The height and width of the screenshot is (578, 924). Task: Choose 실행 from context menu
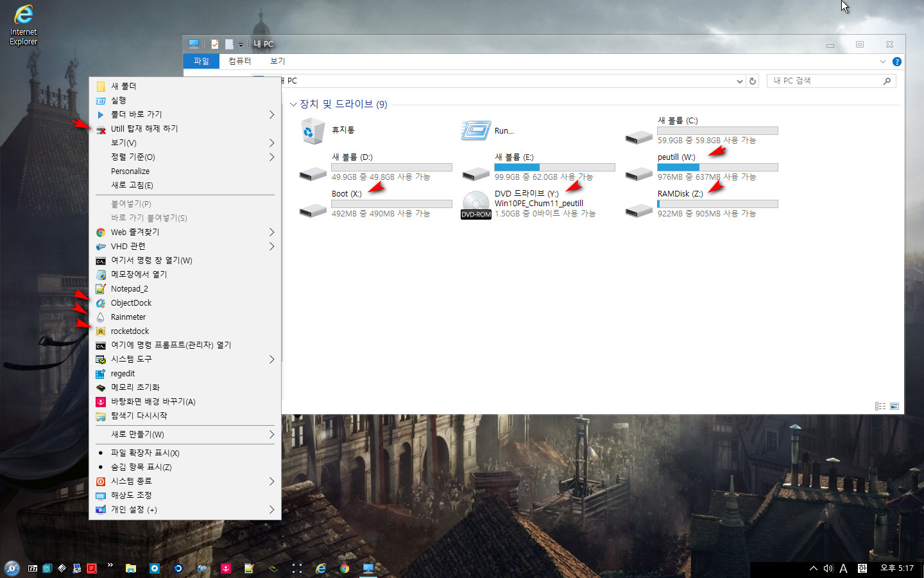[185, 100]
